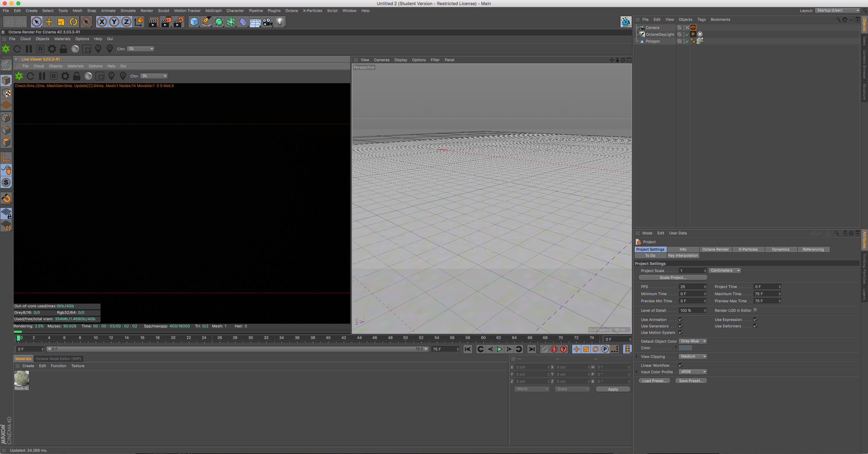The width and height of the screenshot is (868, 454).
Task: Select the Rock-02 material thumbnail
Action: pos(21,378)
